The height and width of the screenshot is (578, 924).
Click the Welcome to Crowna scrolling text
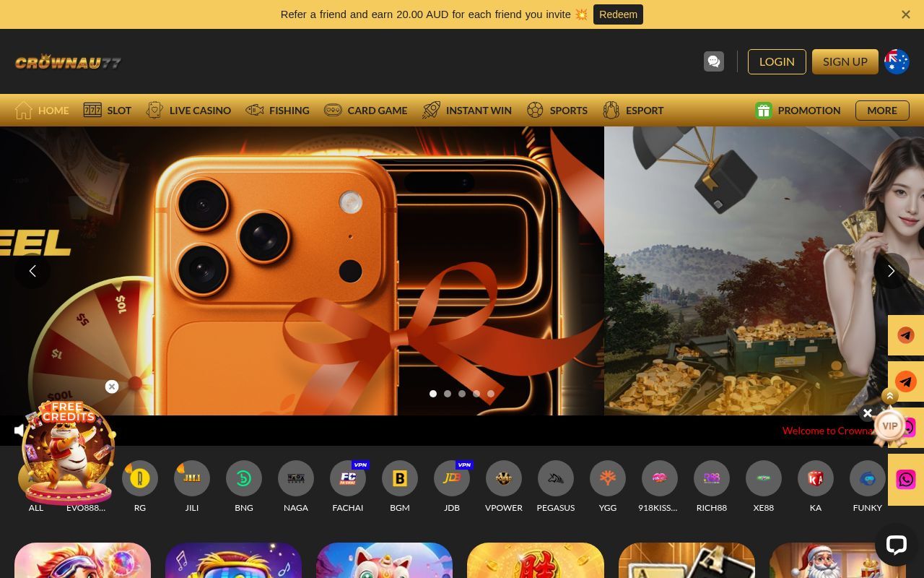tap(827, 431)
